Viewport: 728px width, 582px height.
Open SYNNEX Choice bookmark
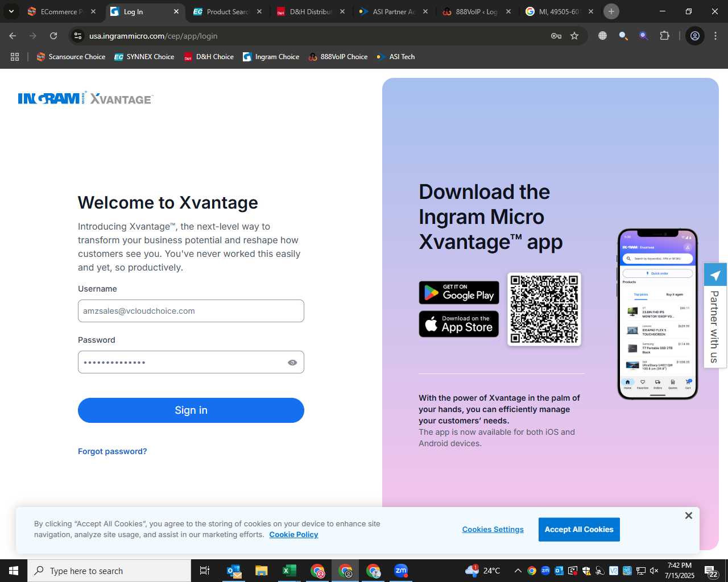coord(144,57)
